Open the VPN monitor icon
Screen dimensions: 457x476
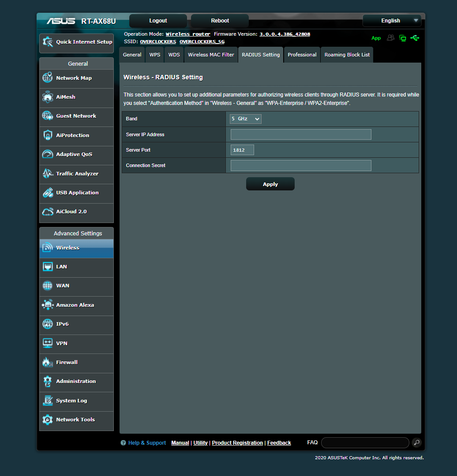[x=47, y=343]
